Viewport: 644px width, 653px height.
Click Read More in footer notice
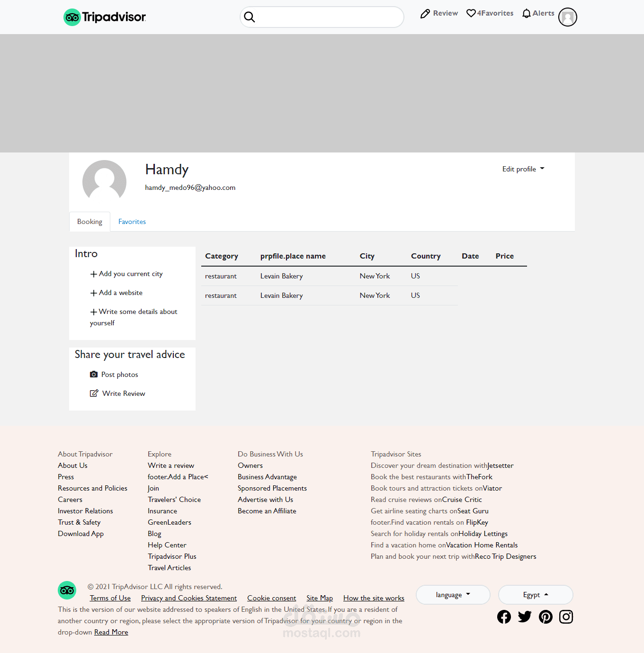coord(111,632)
